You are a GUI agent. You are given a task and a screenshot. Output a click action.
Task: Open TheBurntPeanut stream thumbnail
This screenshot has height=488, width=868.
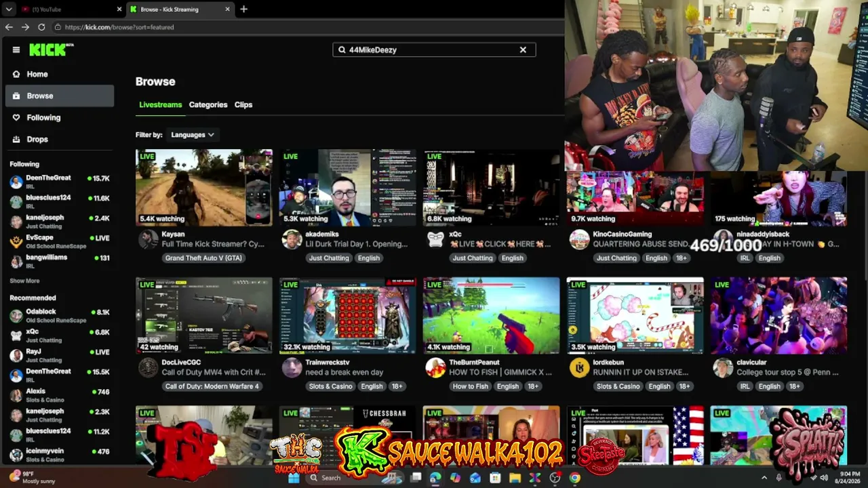click(492, 315)
